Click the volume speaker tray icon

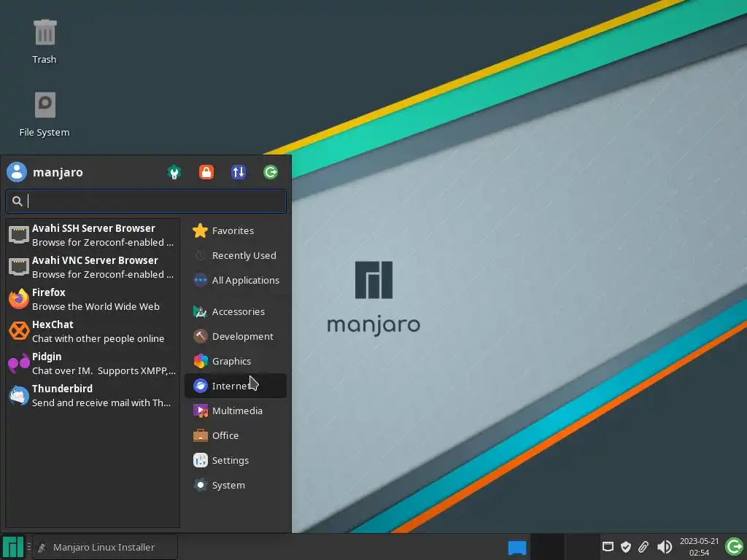pos(664,547)
